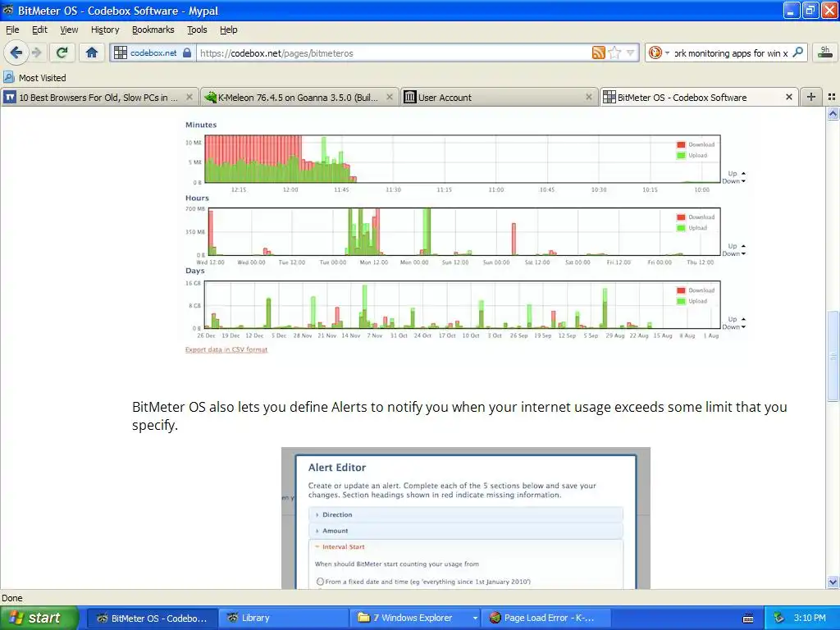Image resolution: width=840 pixels, height=630 pixels.
Task: Open the Windows Start button
Action: click(39, 618)
